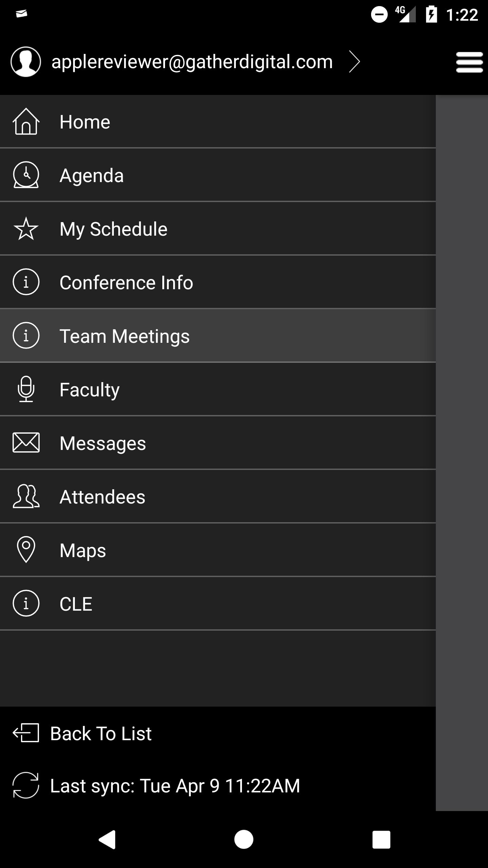Tap the house icon beside Home
Image resolution: width=488 pixels, height=868 pixels.
click(x=26, y=121)
